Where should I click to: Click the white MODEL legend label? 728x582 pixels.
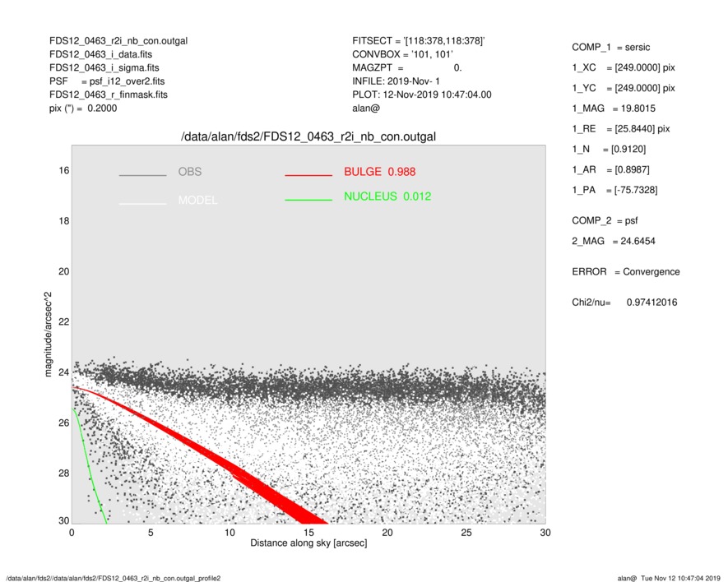click(197, 201)
